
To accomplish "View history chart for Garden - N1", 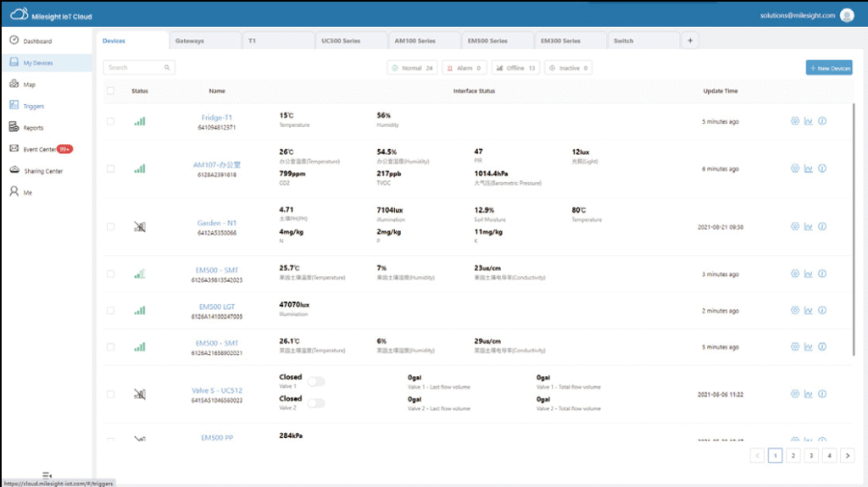I will tap(808, 226).
